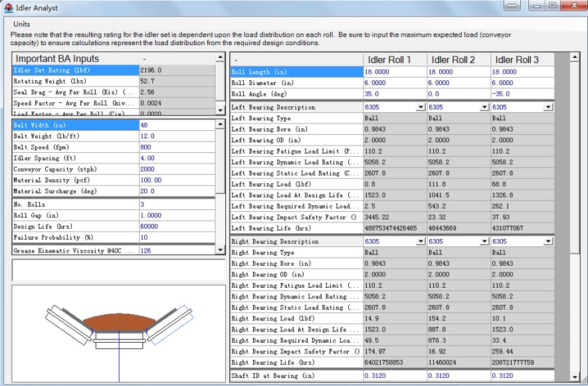Edit Roll Angle value 35.0 for Roll 1
The height and width of the screenshot is (386, 588).
pos(395,94)
